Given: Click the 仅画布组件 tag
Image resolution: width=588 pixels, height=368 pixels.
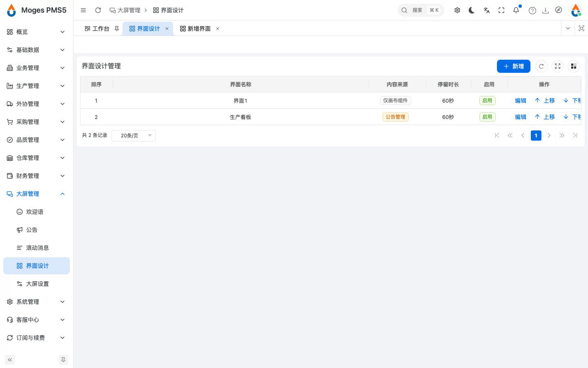Looking at the screenshot, I should coord(396,101).
